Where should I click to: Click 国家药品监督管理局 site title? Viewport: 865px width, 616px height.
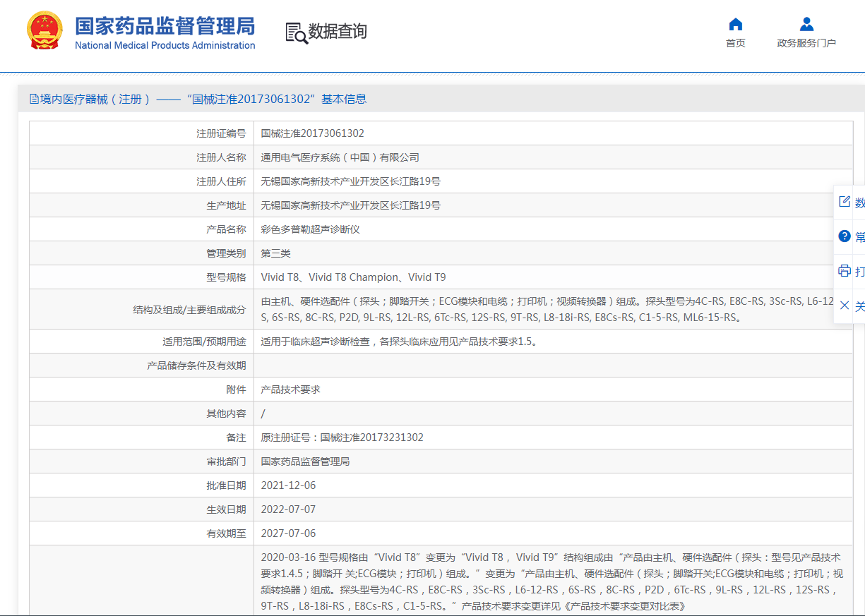click(165, 26)
